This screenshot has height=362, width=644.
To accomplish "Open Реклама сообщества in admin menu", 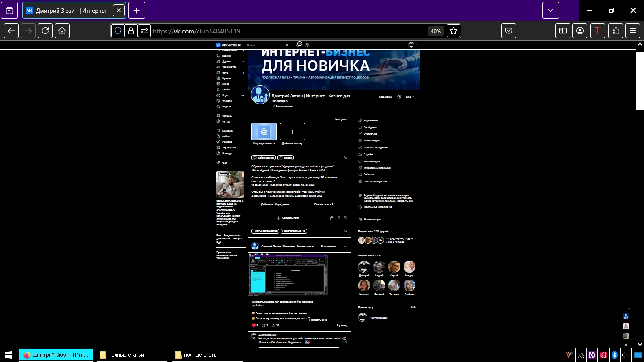I will pos(373,148).
